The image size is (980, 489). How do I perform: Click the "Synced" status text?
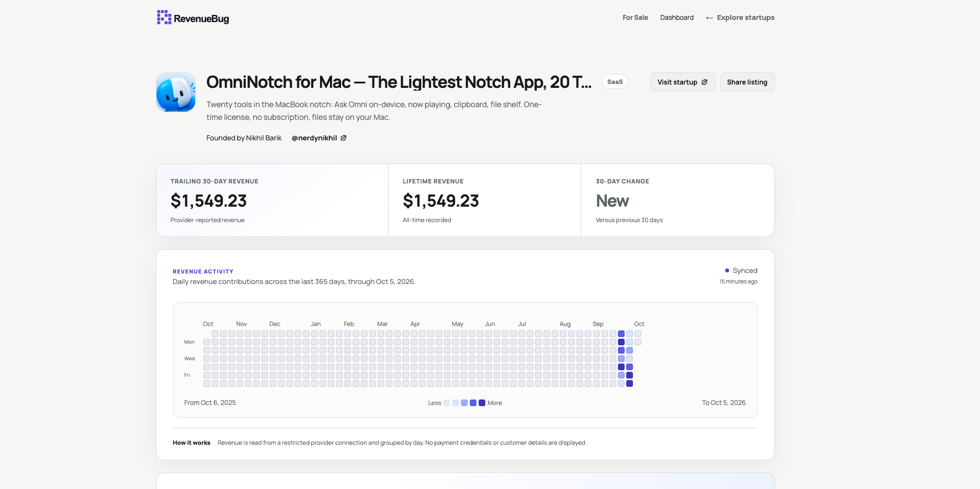(745, 271)
